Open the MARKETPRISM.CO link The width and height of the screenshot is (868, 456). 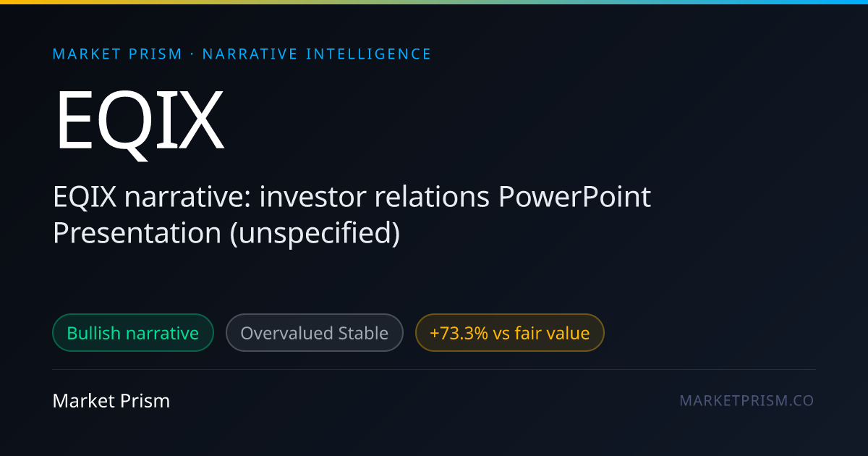coord(746,400)
